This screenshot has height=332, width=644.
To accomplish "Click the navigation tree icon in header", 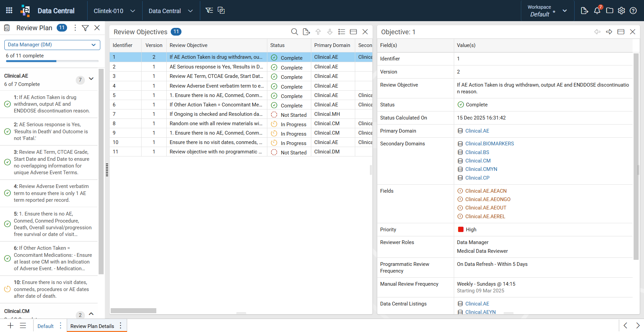I will (x=209, y=10).
